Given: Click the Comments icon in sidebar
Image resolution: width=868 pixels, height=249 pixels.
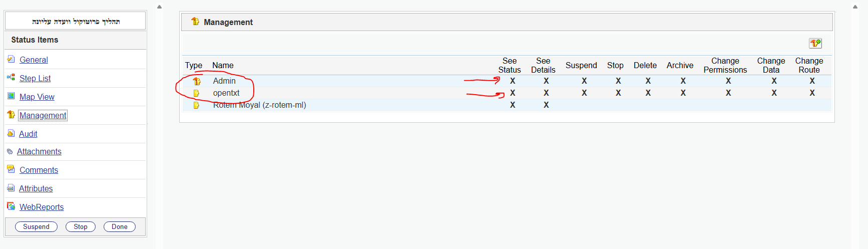Looking at the screenshot, I should (x=11, y=169).
